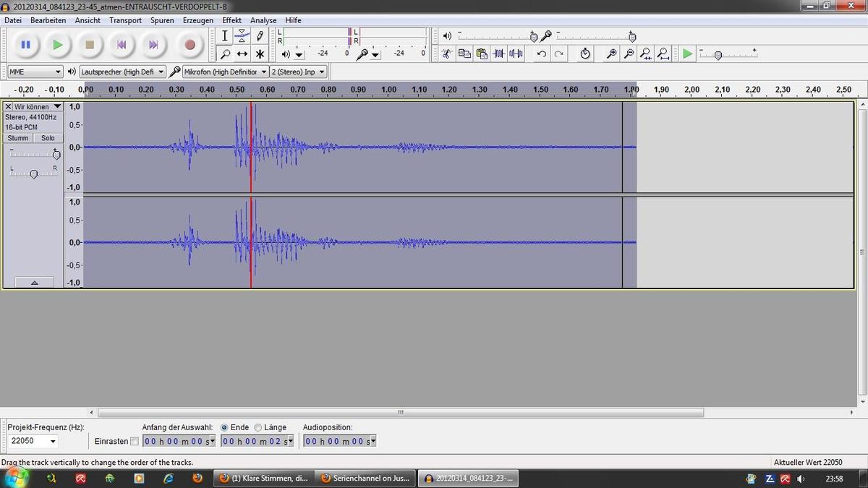Open the Effekt menu
The height and width of the screenshot is (488, 868).
(x=232, y=20)
